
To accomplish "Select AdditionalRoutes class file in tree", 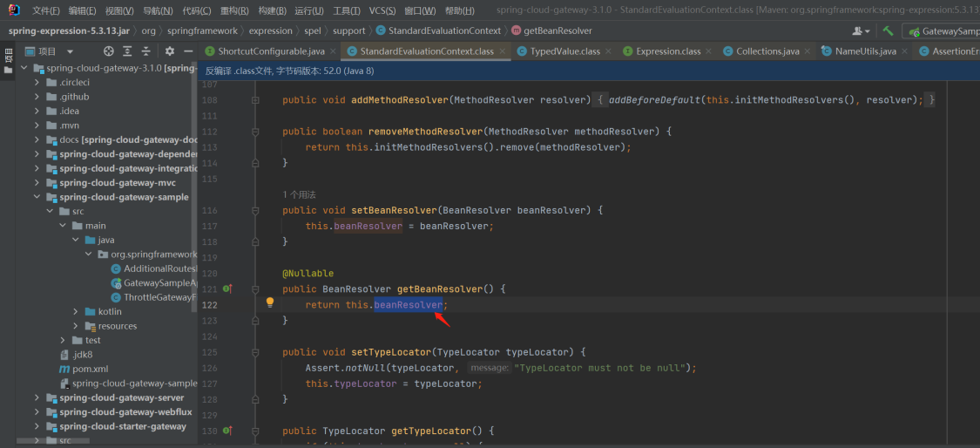I will pos(153,268).
